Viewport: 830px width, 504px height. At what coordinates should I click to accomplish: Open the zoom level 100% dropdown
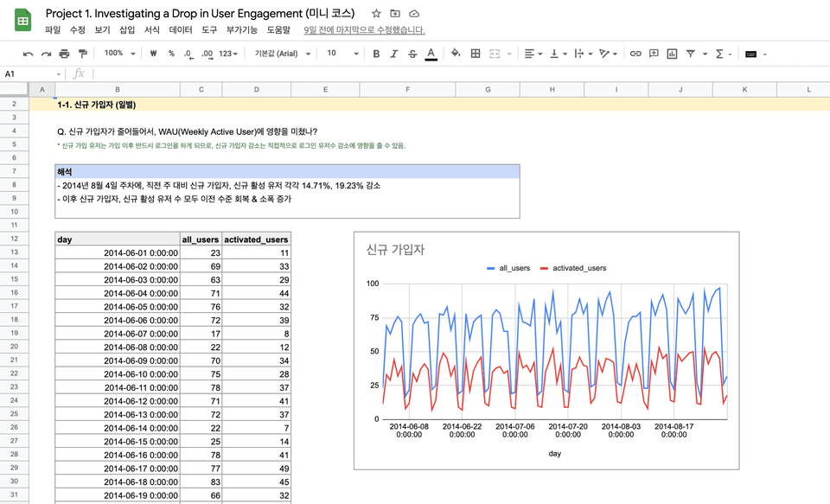coord(119,54)
